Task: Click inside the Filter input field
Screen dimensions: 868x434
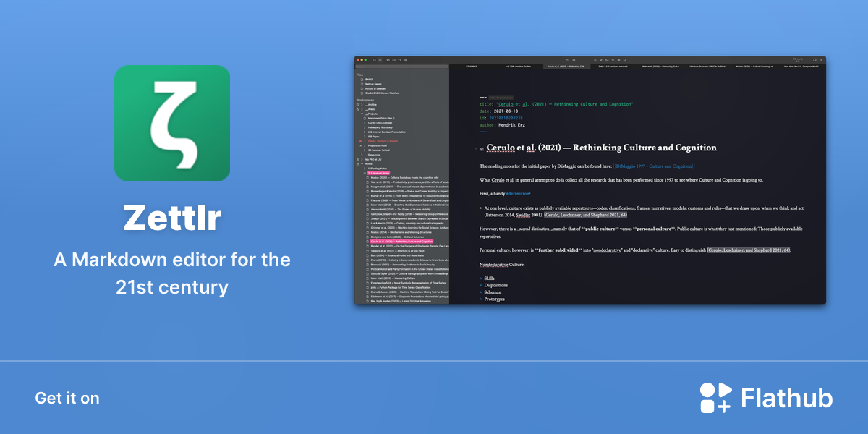Action: tap(401, 67)
